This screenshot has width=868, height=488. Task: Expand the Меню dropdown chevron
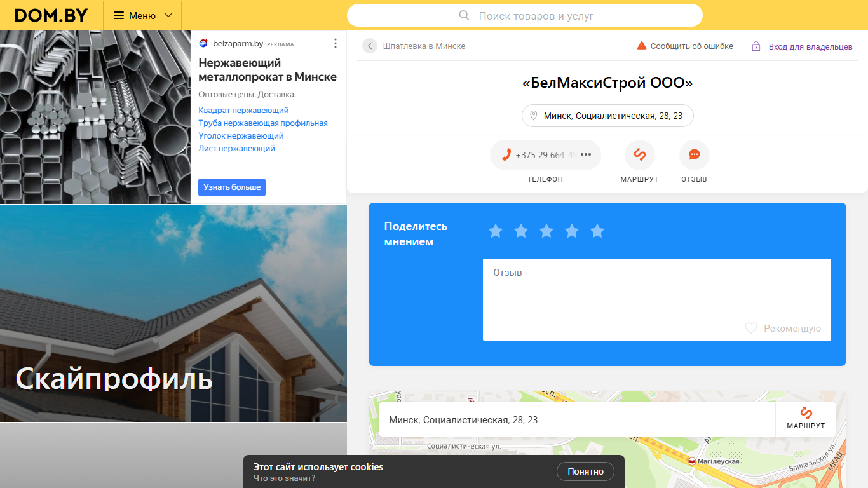[x=168, y=15]
